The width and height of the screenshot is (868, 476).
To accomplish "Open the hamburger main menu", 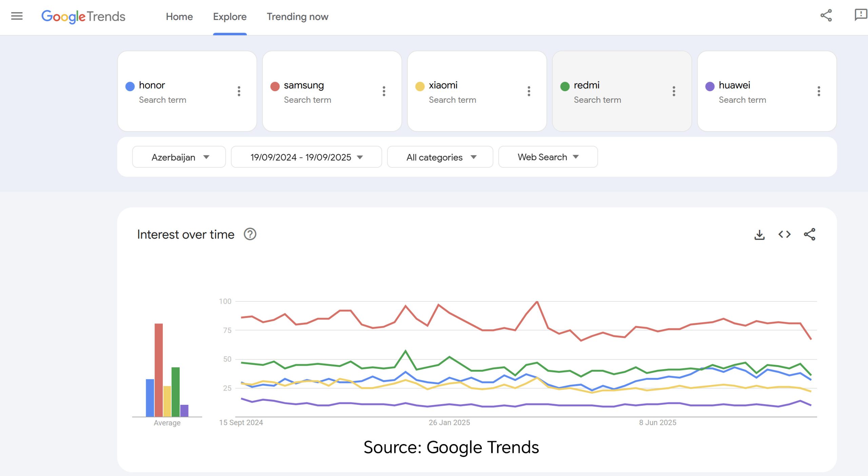I will 17,16.
